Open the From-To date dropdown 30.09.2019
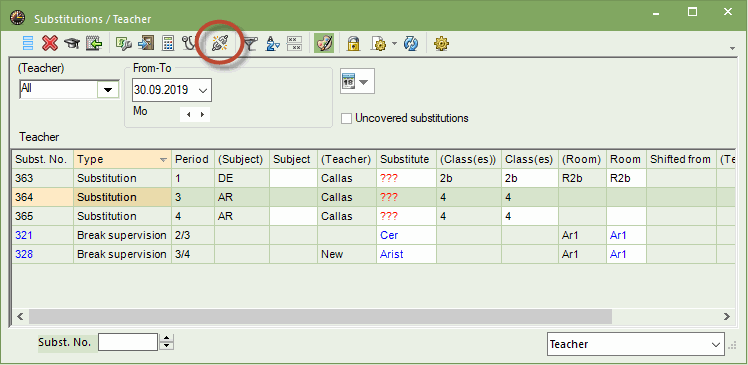 pos(203,90)
